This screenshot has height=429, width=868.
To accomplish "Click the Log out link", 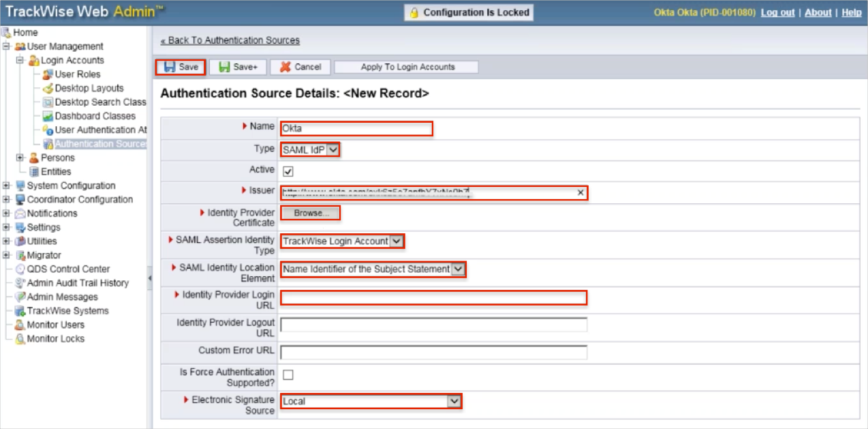I will tap(777, 12).
